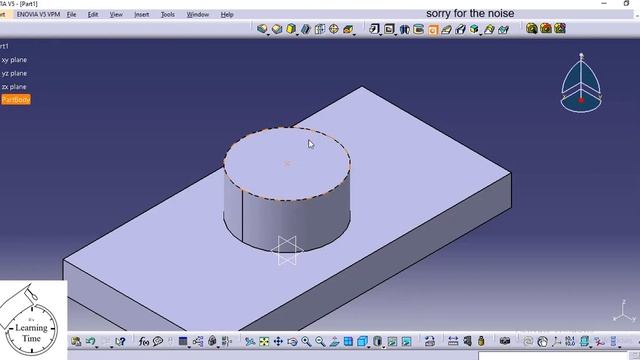Select the yellow Shaft tool icon
This screenshot has width=640, height=360.
[x=291, y=29]
